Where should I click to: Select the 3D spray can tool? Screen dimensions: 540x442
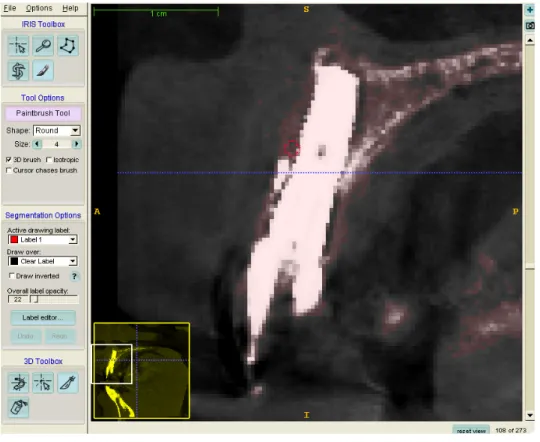point(18,408)
